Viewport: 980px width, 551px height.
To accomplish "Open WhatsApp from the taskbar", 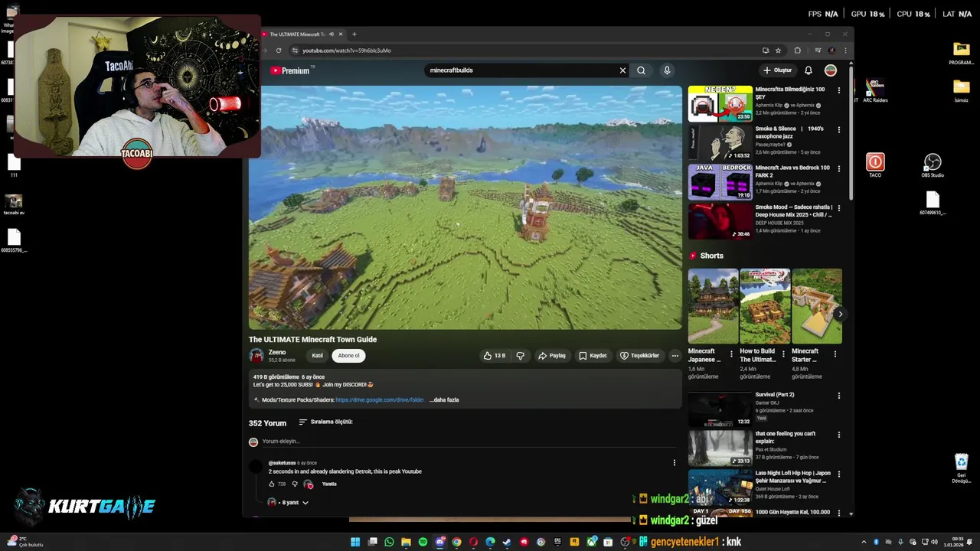I will click(x=389, y=542).
